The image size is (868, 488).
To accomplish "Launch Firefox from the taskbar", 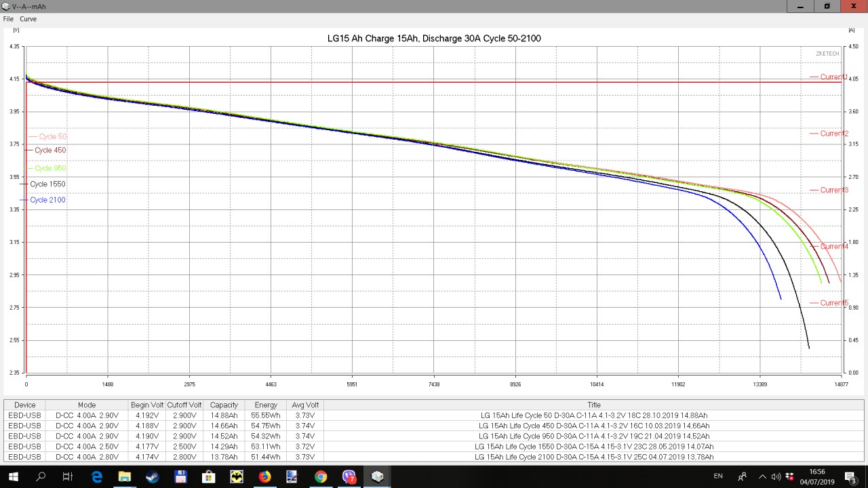I will pyautogui.click(x=264, y=476).
